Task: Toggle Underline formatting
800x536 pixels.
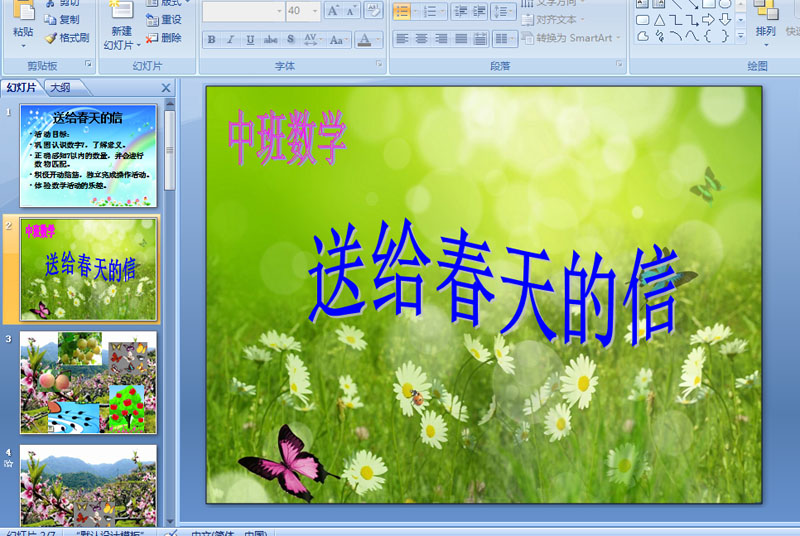Action: (x=250, y=39)
